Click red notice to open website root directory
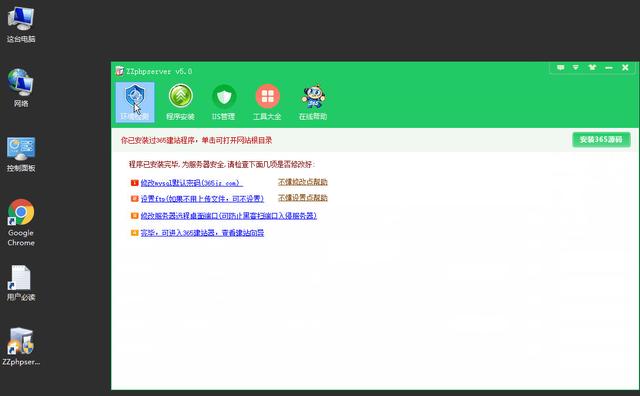The height and width of the screenshot is (396, 640). 196,140
